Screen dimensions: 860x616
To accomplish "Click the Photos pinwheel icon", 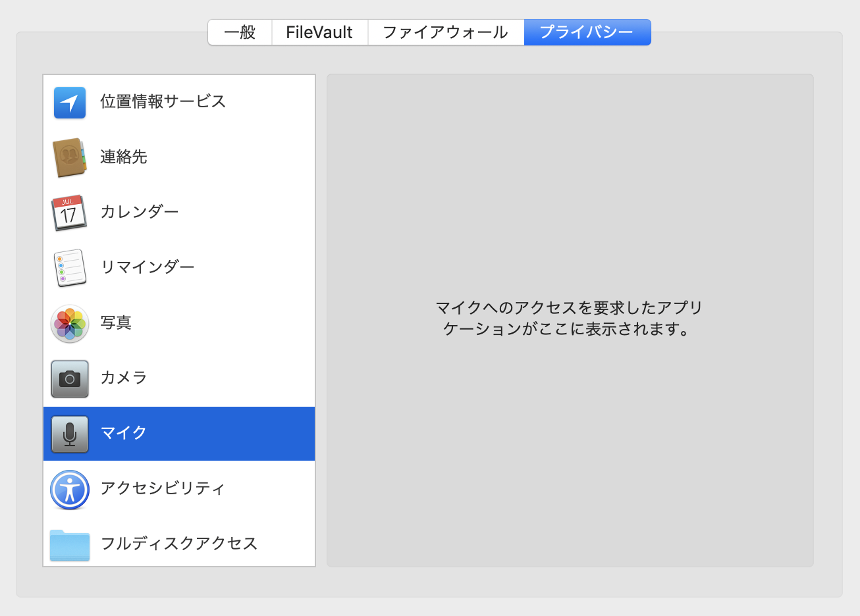I will click(x=70, y=323).
